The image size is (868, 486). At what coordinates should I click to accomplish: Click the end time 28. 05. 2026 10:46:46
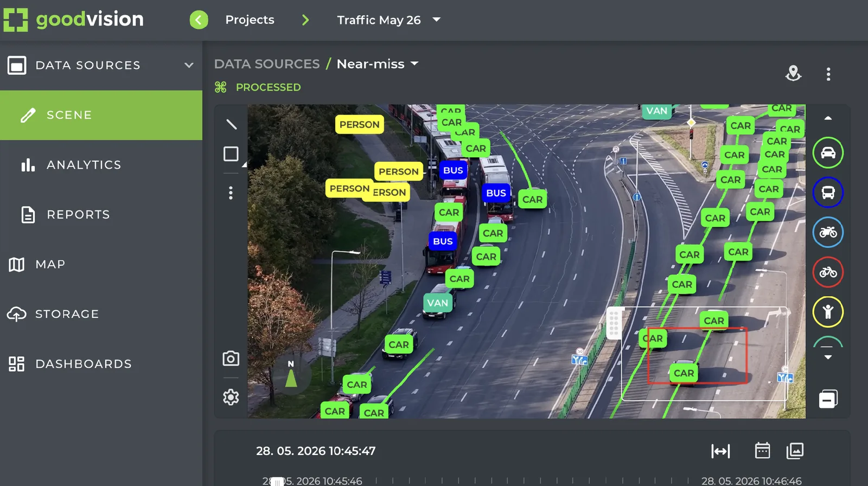751,481
